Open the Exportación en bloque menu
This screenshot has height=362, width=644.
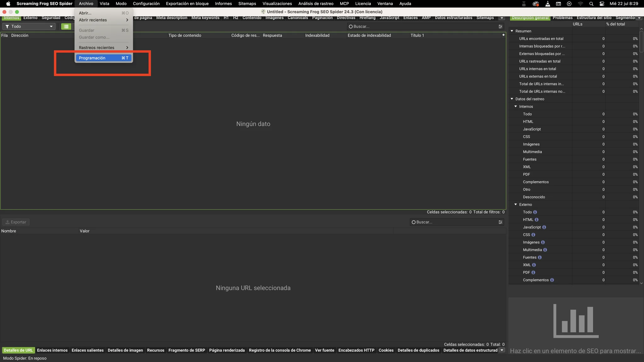pos(187,4)
